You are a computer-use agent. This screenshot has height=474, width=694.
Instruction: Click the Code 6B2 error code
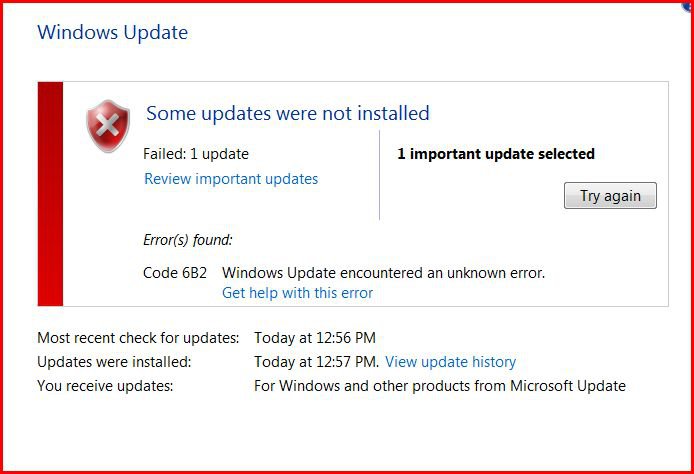175,273
